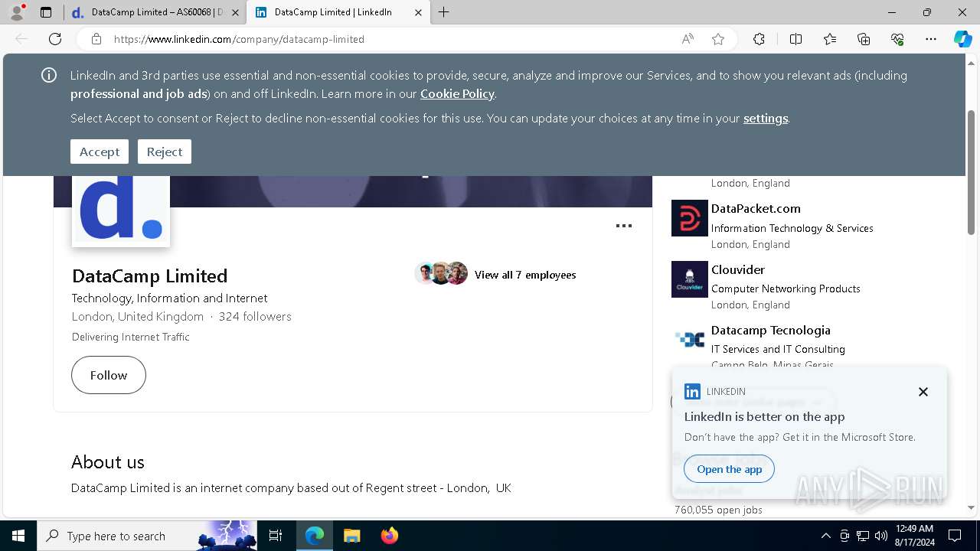Select the "324 followers" text
Screen dimensions: 980x551
pos(255,316)
